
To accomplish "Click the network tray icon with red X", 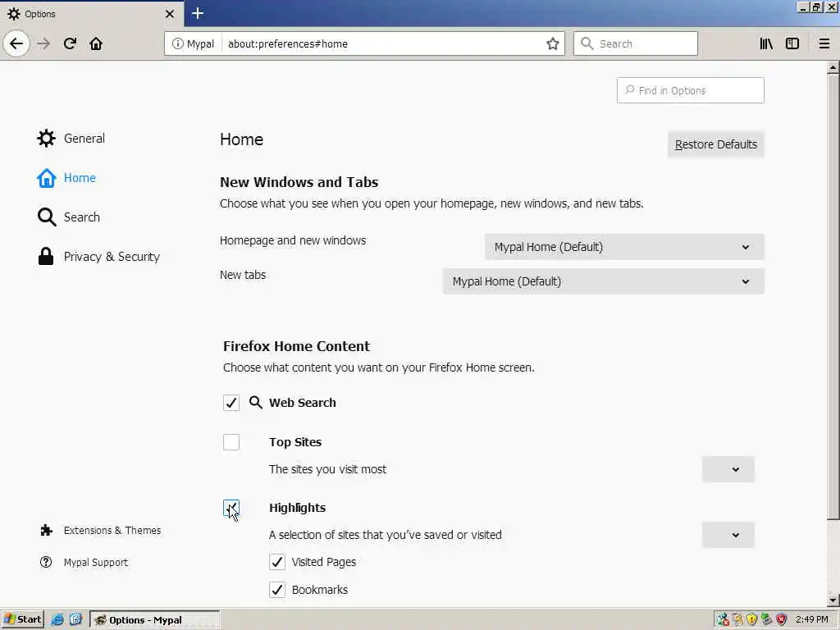I will 723,620.
